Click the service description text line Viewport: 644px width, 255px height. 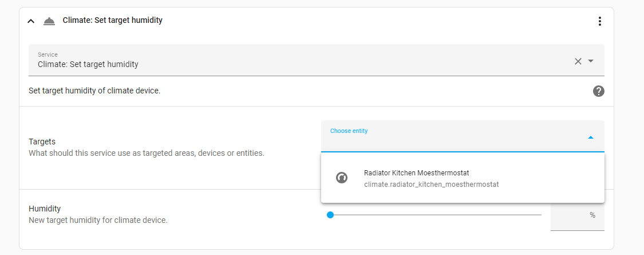coord(94,91)
